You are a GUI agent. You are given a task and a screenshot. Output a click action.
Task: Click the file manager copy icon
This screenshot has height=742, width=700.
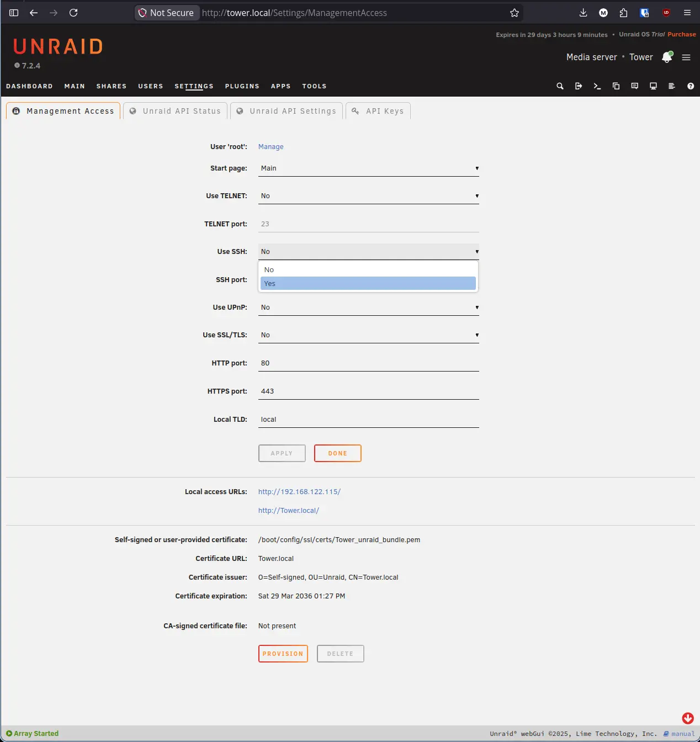pos(616,86)
